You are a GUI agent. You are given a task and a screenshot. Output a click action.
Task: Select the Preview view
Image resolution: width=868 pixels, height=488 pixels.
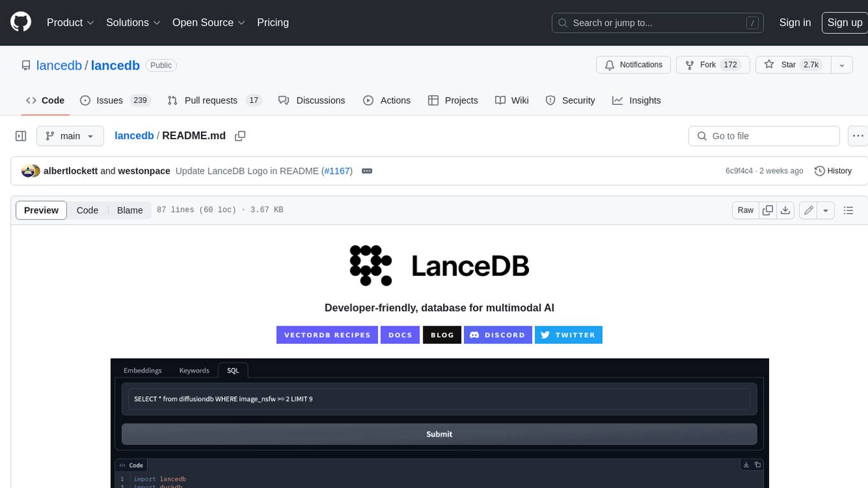tap(41, 210)
